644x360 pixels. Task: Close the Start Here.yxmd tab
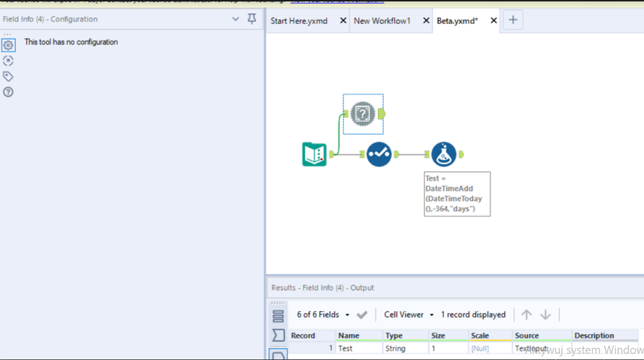point(343,21)
